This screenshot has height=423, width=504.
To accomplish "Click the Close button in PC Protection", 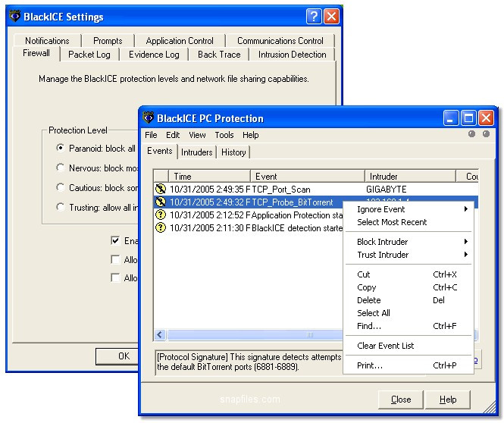I will click(x=400, y=399).
